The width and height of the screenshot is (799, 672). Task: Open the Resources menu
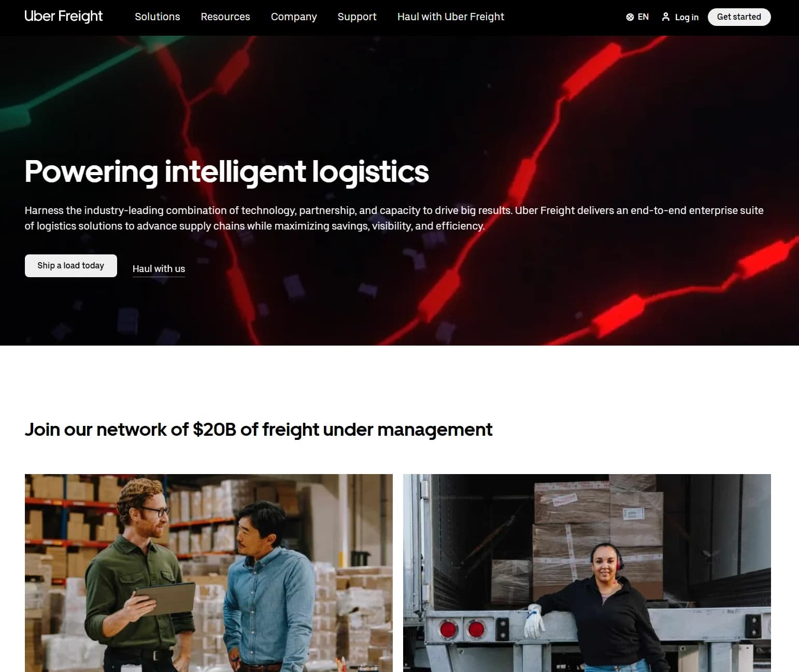click(225, 17)
